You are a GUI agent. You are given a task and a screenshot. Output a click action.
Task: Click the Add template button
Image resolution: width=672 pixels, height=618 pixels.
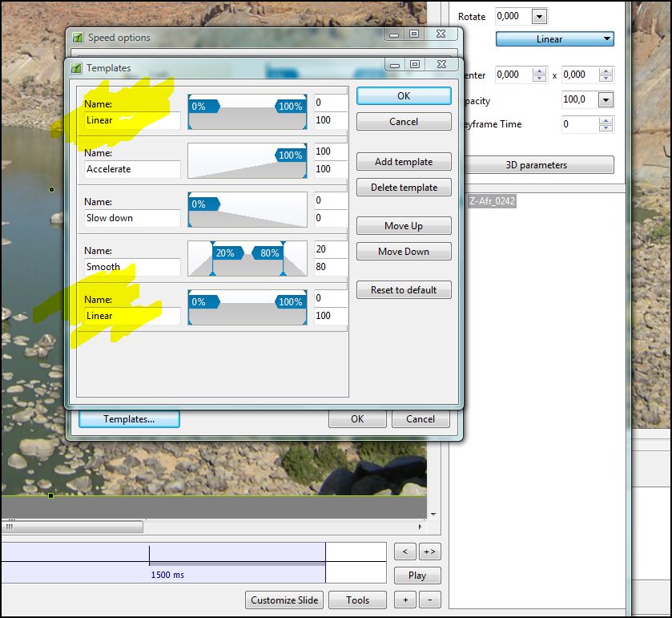click(x=404, y=162)
